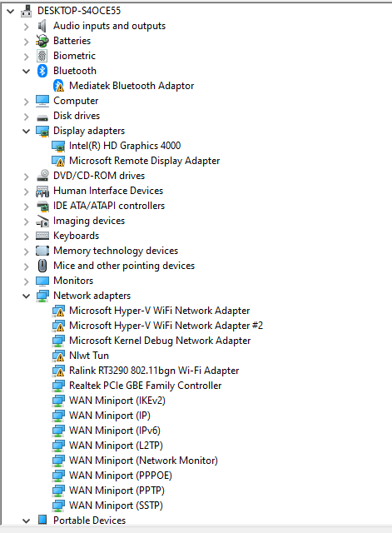Select WAN Miniport (IPv6)
Image resolution: width=392 pixels, height=533 pixels.
115,431
